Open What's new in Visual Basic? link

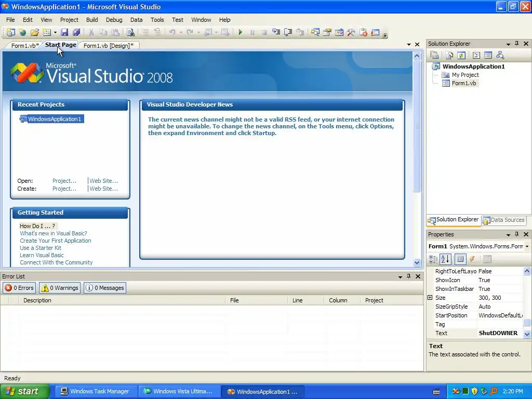coord(54,233)
